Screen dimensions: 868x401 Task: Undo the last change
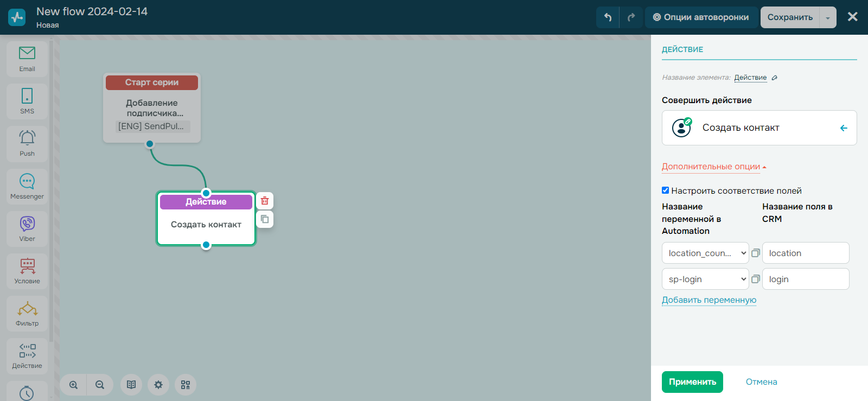click(x=608, y=17)
